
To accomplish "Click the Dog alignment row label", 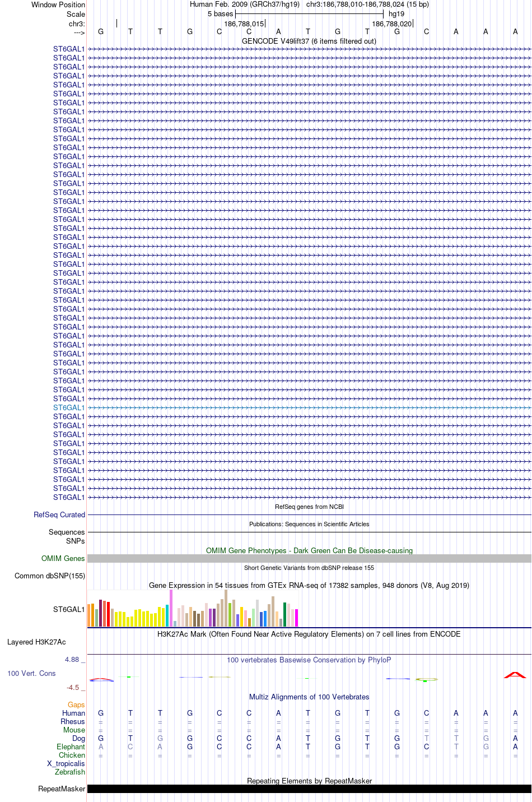I will [x=79, y=738].
